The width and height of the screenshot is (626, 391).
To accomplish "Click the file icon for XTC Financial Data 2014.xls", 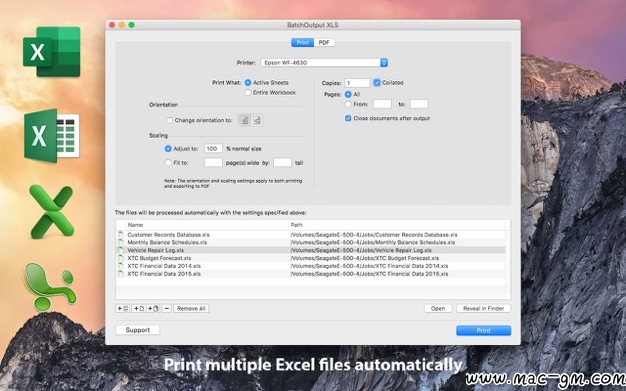I will click(121, 266).
